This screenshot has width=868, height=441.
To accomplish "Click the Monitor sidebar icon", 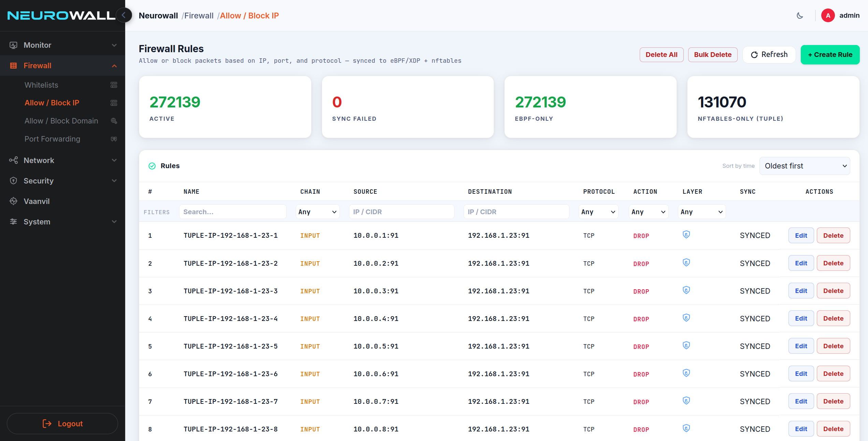I will (x=13, y=45).
